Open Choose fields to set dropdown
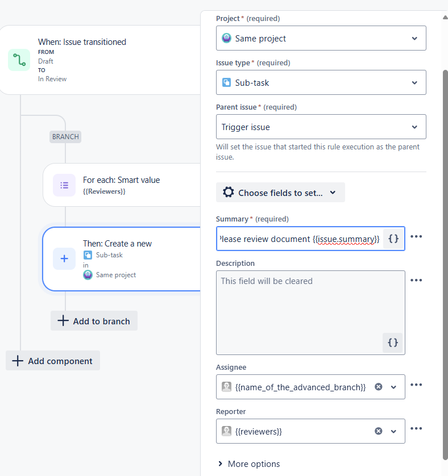448x476 pixels. [280, 193]
